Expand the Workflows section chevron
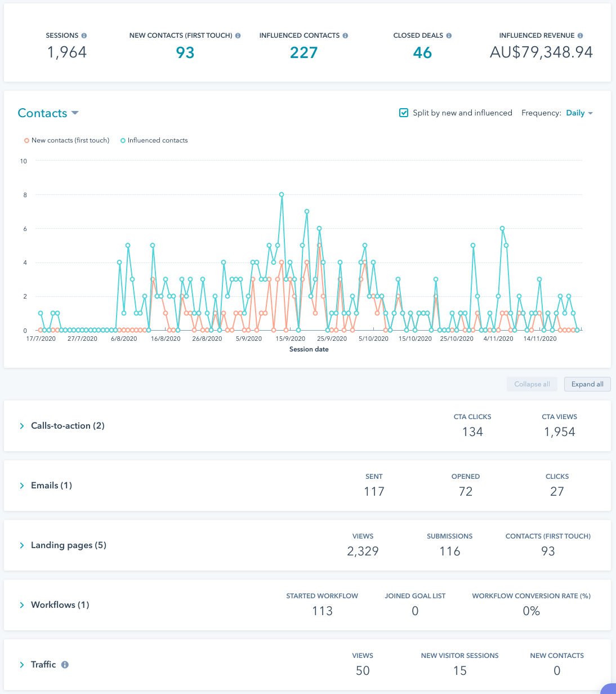616x694 pixels. (x=22, y=605)
